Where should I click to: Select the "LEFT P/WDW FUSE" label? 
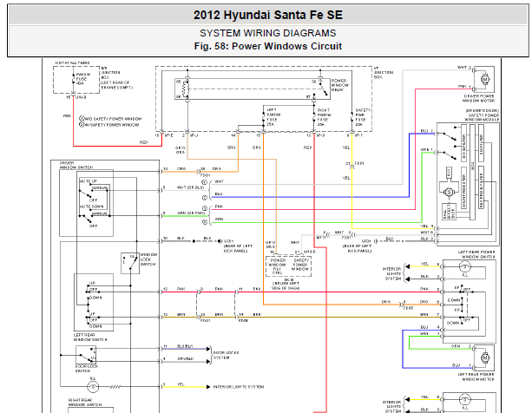tap(273, 117)
